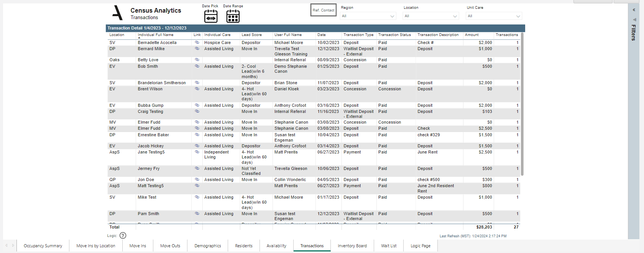Image resolution: width=644 pixels, height=253 pixels.
Task: Switch to the Residents tab
Action: coord(244,246)
